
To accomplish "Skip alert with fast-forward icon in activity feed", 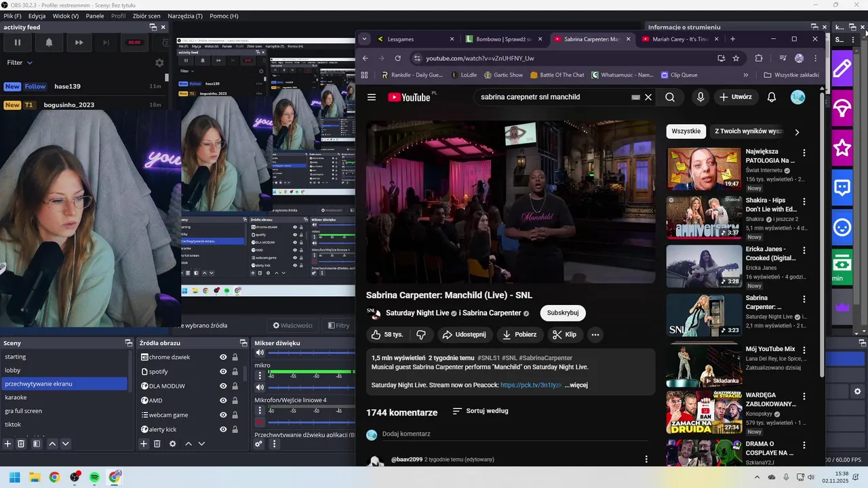I will 79,42.
